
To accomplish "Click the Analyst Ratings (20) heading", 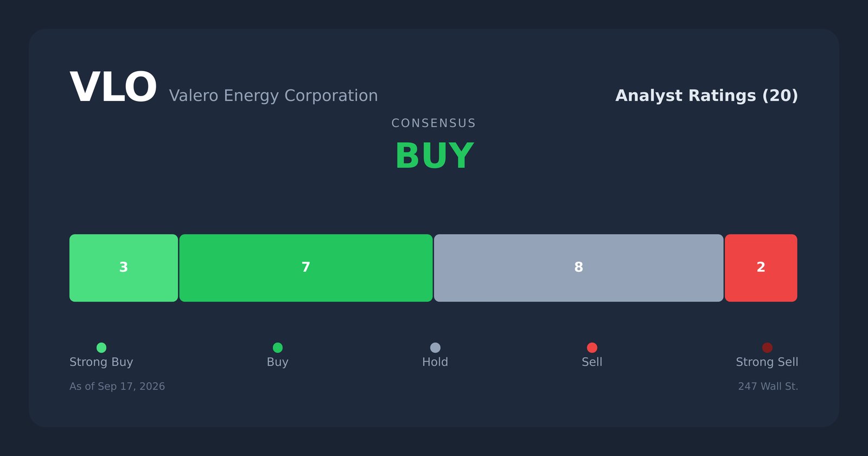I will click(706, 96).
